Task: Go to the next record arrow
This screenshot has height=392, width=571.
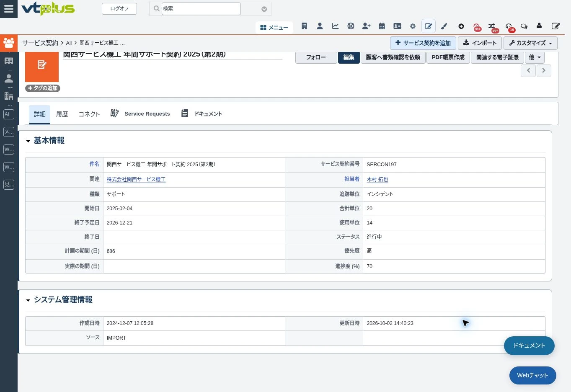Action: (544, 70)
